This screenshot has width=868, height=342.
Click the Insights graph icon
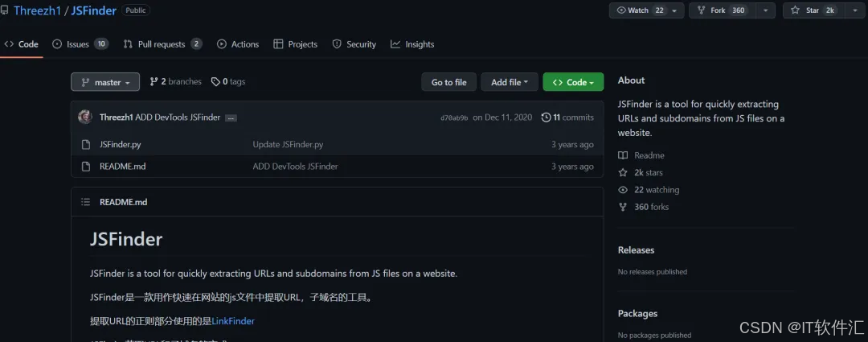(x=395, y=44)
